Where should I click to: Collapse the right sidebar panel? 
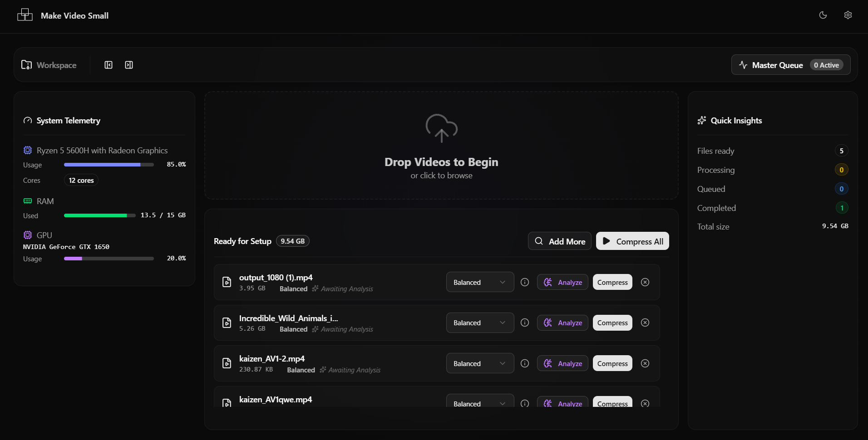coord(129,65)
